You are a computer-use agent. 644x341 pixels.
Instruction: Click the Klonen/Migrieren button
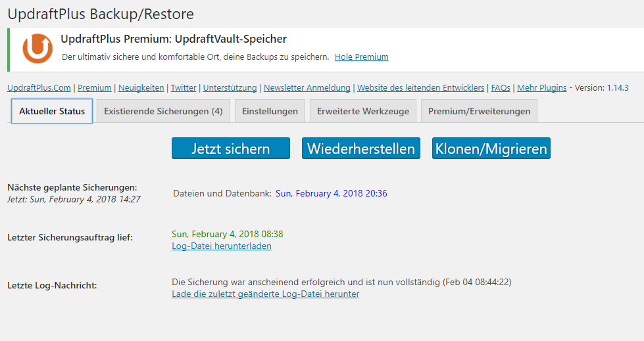(491, 148)
